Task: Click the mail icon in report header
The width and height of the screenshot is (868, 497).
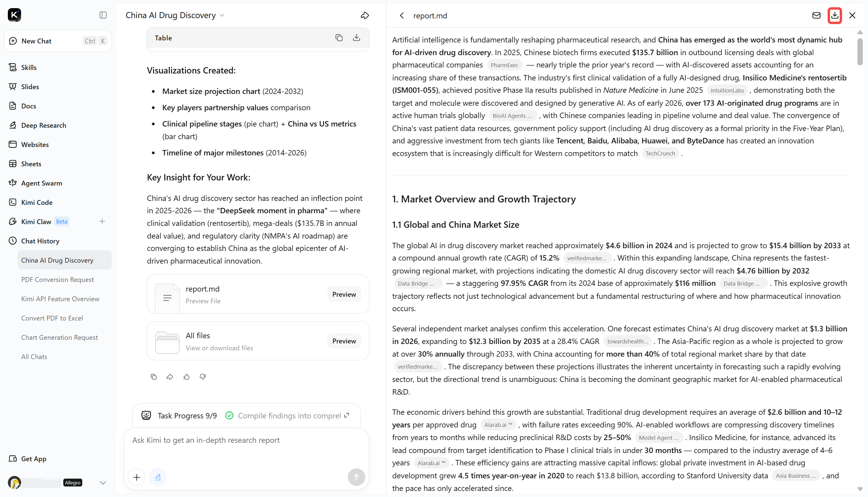Action: coord(816,15)
